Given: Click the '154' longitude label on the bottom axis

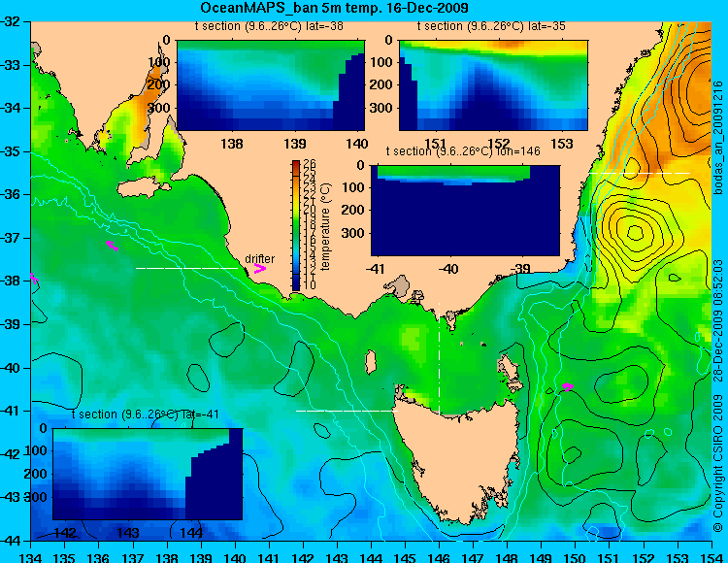Looking at the screenshot, I should tap(711, 557).
